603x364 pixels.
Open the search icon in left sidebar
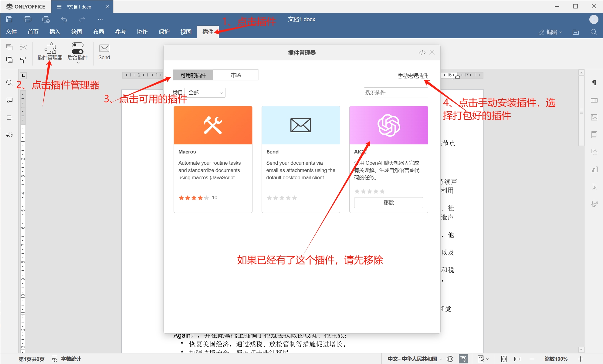(x=9, y=83)
